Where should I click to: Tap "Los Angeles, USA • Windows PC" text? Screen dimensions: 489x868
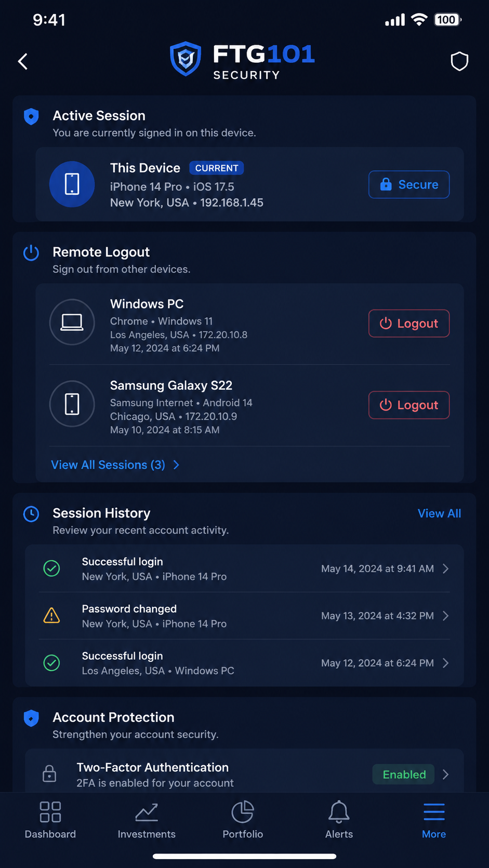point(158,671)
